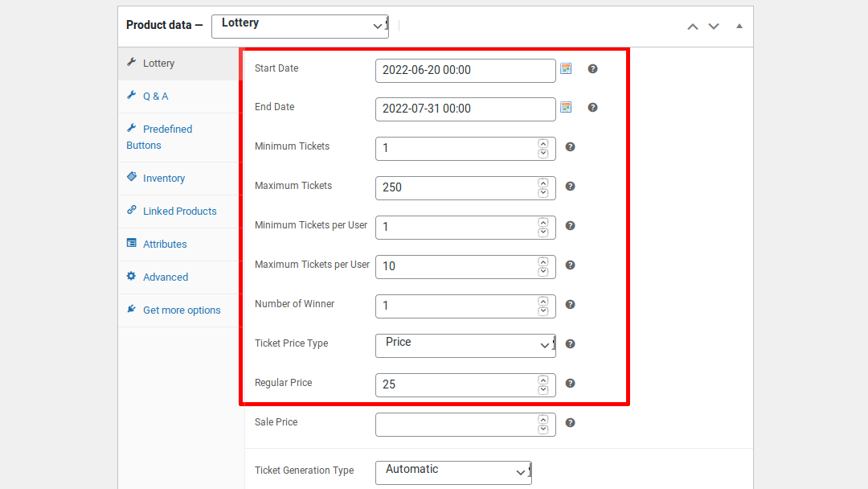Open the Start Date calendar picker

click(x=566, y=68)
